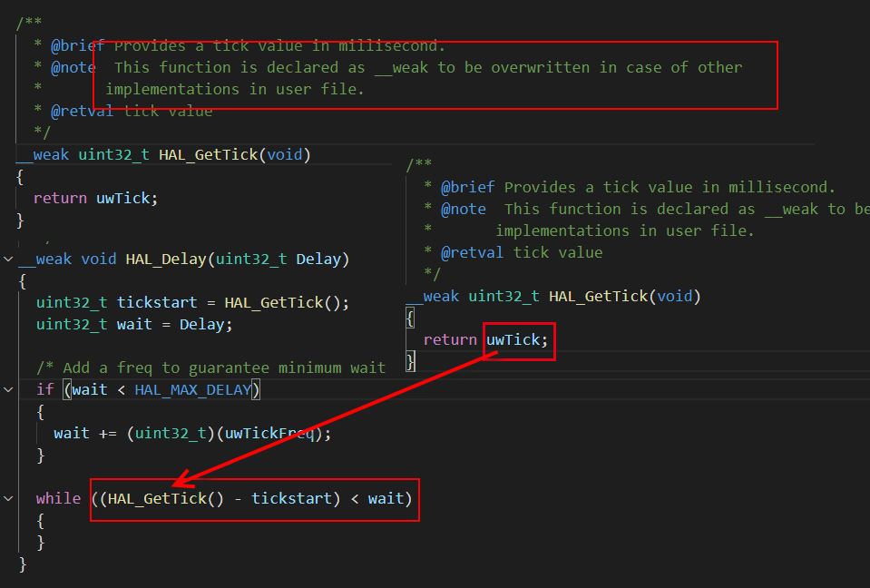Click 'HAL_GetTick' in the right-hand code panel
Viewport: 870px width, 588px height.
point(598,296)
